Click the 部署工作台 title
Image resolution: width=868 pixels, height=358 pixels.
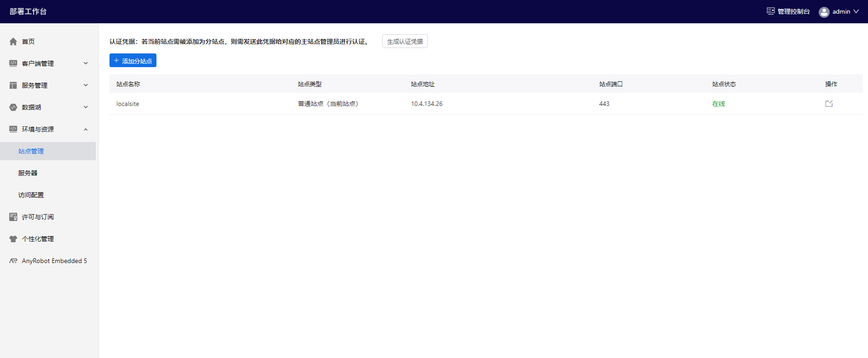[28, 11]
